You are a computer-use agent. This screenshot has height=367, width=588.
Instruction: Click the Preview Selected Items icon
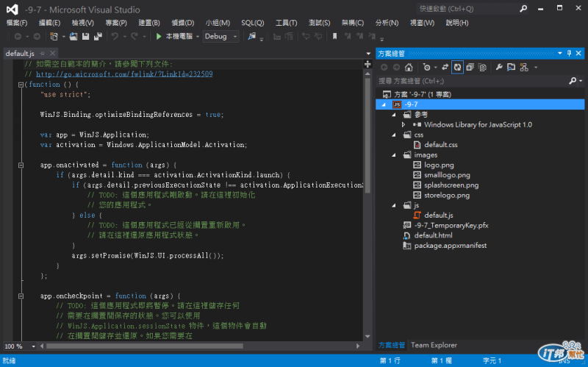[511, 67]
